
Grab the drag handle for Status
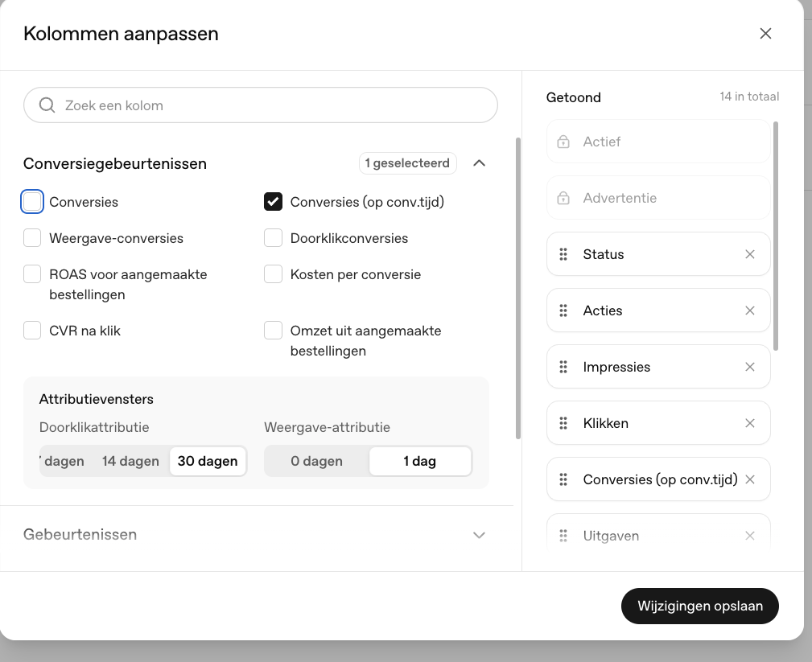[563, 254]
